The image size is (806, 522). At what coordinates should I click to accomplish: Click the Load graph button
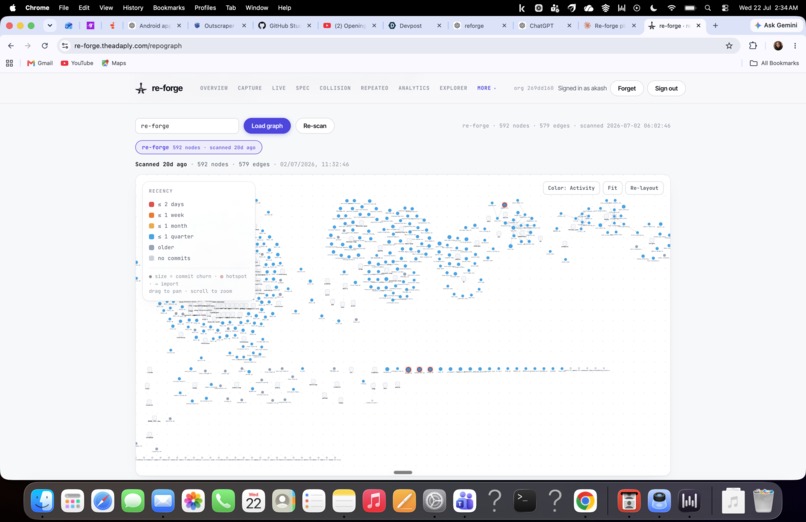[267, 126]
